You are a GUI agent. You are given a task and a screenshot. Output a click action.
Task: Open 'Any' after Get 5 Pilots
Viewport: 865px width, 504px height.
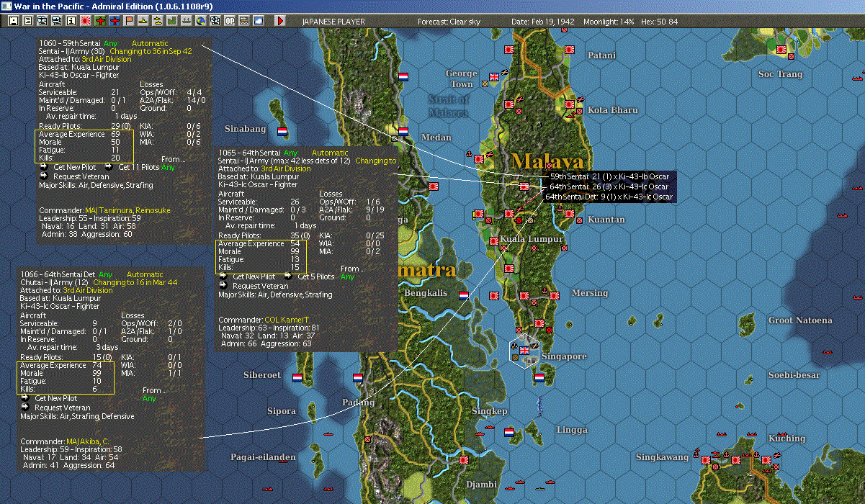347,277
